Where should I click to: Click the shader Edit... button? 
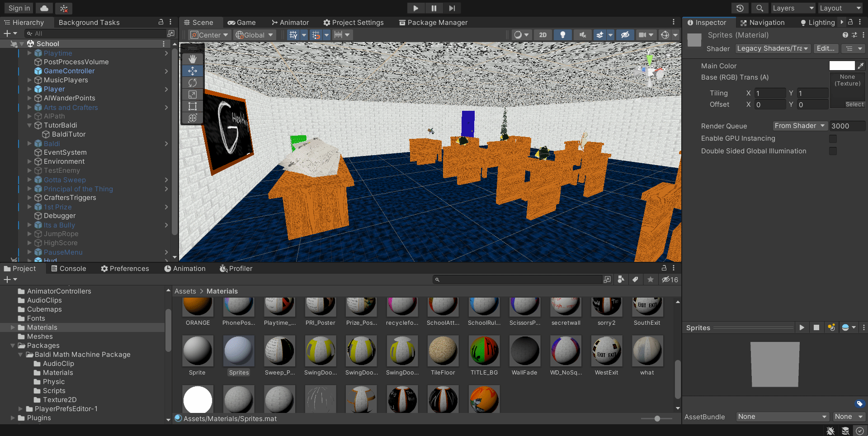pos(825,48)
